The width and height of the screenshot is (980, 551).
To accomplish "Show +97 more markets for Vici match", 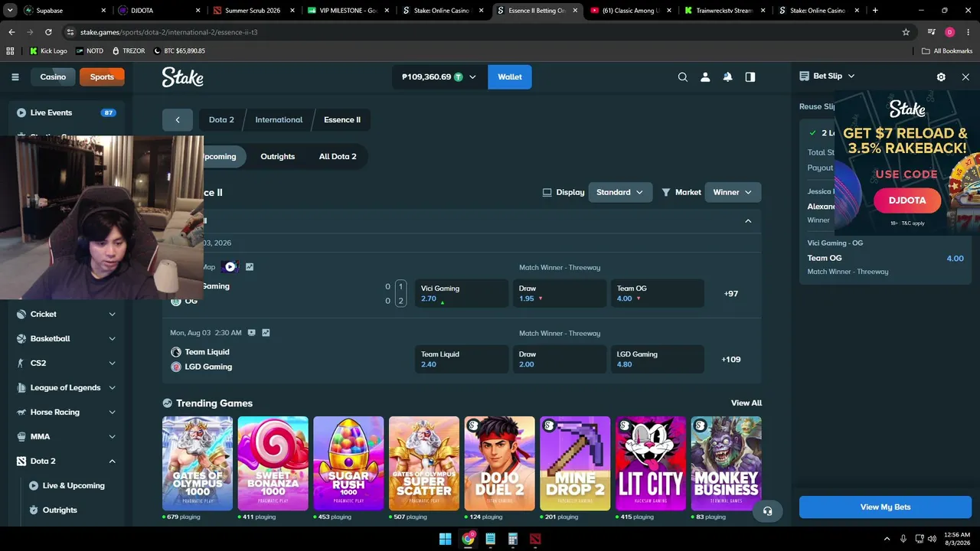I will (x=731, y=294).
